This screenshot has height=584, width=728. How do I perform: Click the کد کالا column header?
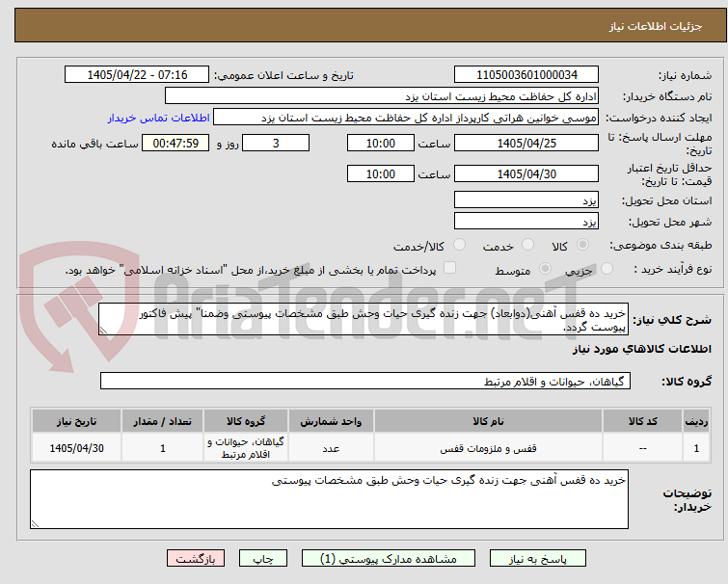click(x=642, y=421)
